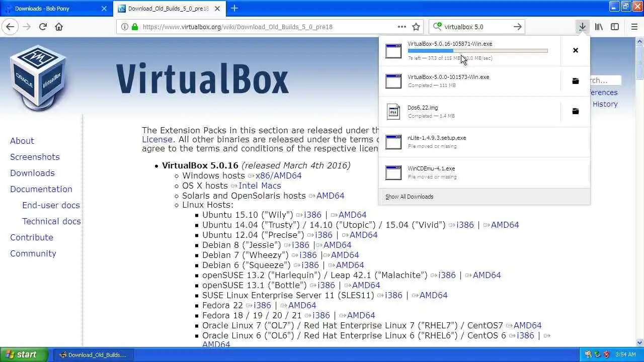644x362 pixels.
Task: Bookmark this page with the star icon
Action: 416,27
